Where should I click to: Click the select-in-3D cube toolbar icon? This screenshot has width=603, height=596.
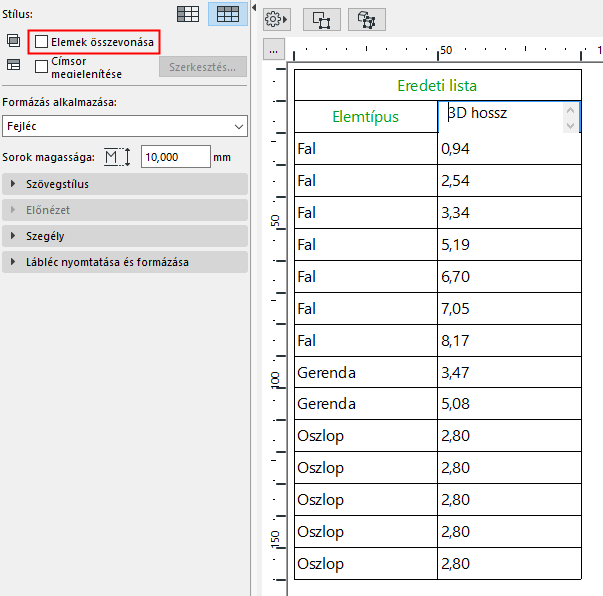pyautogui.click(x=366, y=19)
